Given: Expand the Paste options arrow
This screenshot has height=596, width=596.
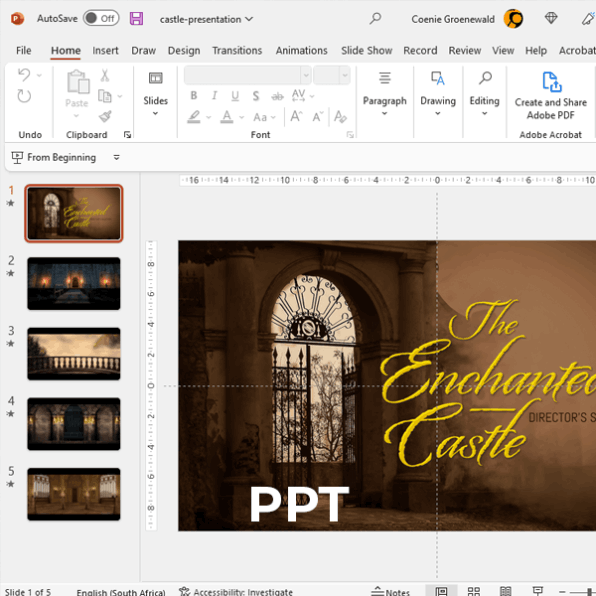Looking at the screenshot, I should (x=76, y=116).
